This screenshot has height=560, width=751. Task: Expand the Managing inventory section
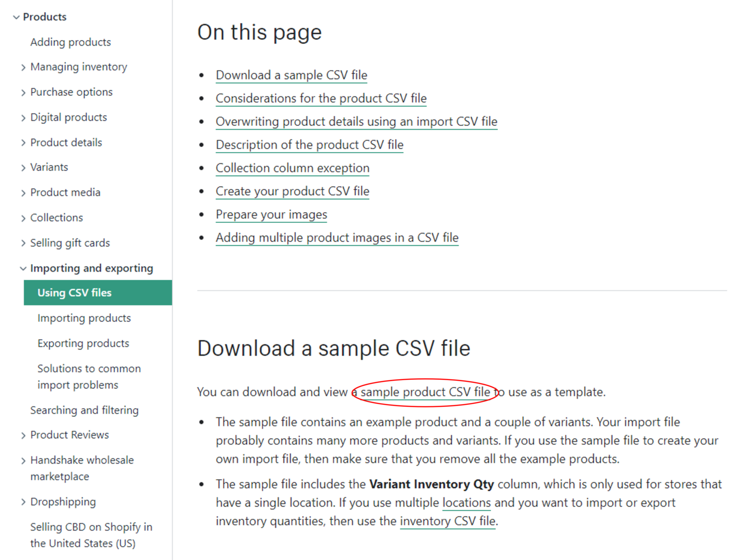coord(79,67)
